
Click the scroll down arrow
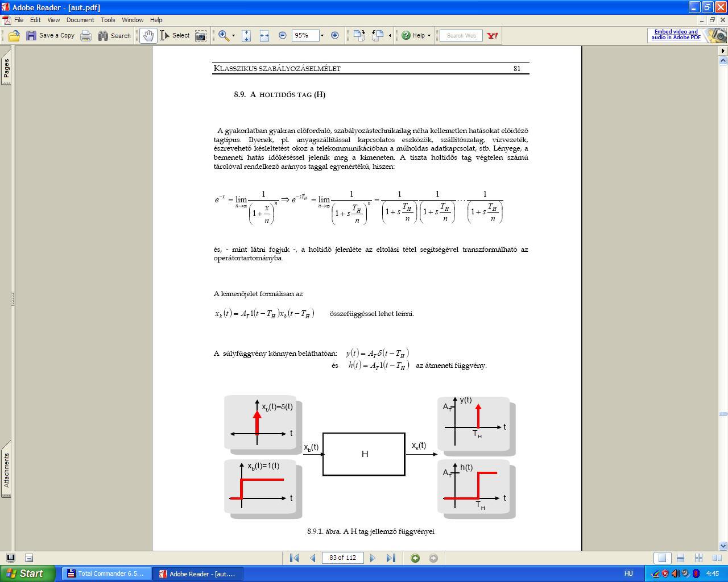(723, 546)
